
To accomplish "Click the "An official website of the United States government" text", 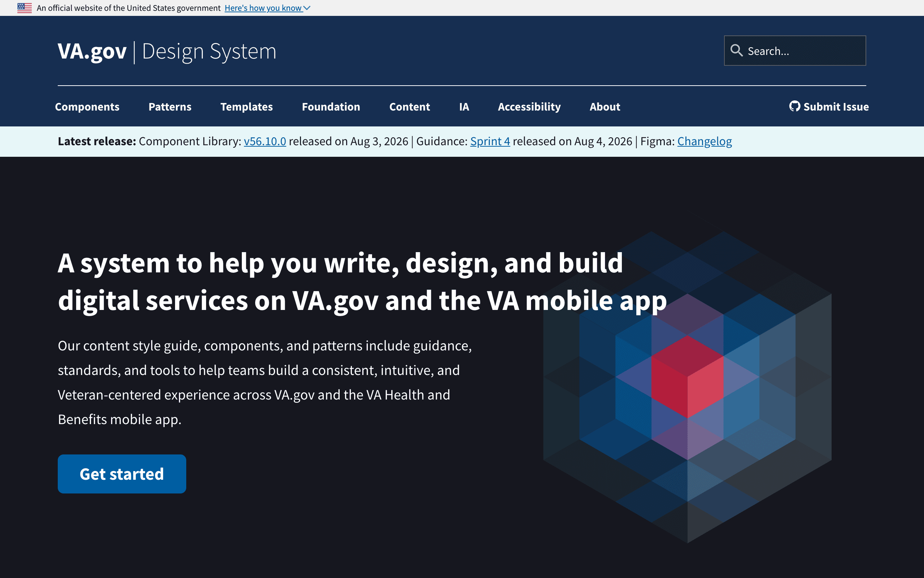I will point(128,8).
